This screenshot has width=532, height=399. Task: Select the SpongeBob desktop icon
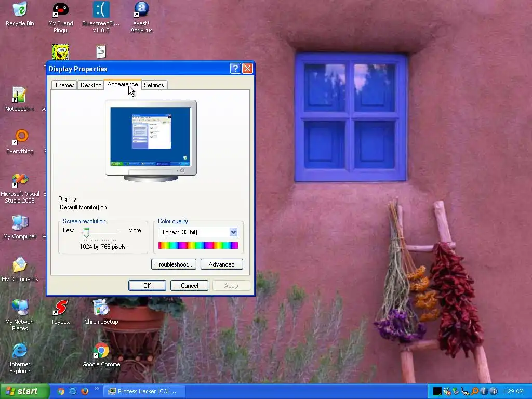tap(60, 52)
